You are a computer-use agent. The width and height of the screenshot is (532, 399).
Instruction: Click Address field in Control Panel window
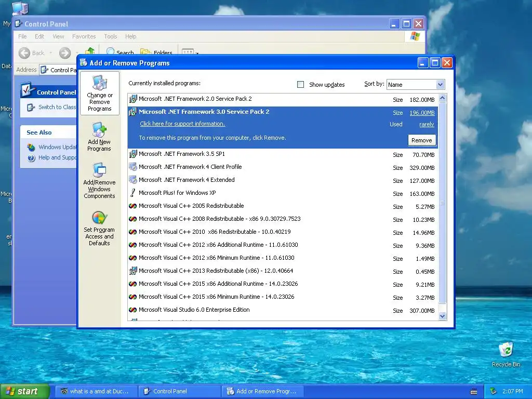click(58, 70)
